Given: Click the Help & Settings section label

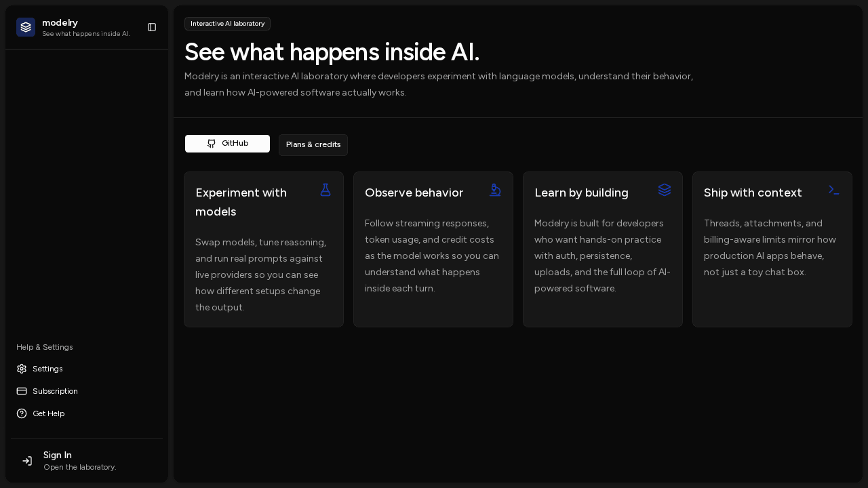Looking at the screenshot, I should pyautogui.click(x=45, y=347).
